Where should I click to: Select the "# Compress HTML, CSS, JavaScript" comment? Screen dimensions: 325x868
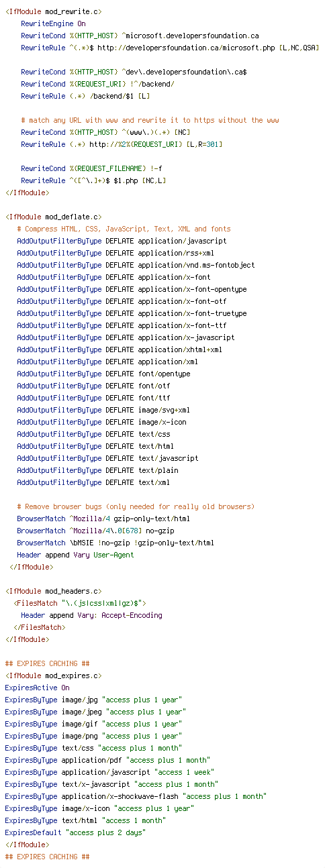tap(124, 229)
